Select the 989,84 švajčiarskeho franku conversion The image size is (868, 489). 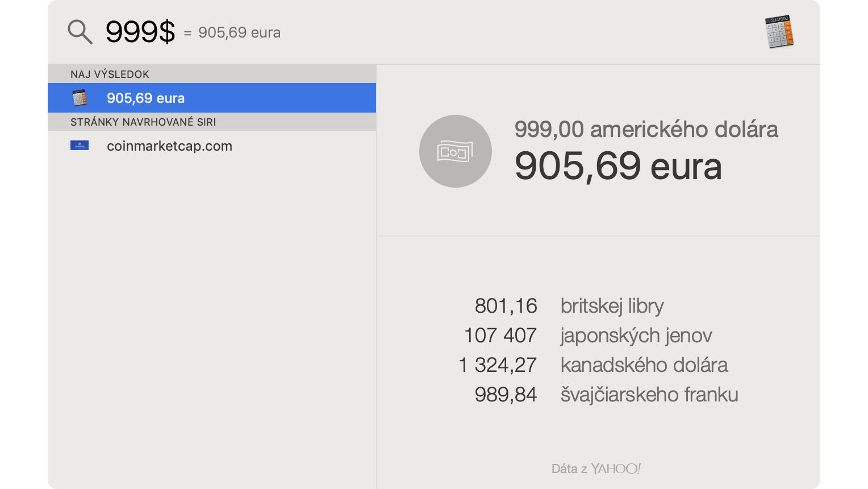click(x=606, y=395)
